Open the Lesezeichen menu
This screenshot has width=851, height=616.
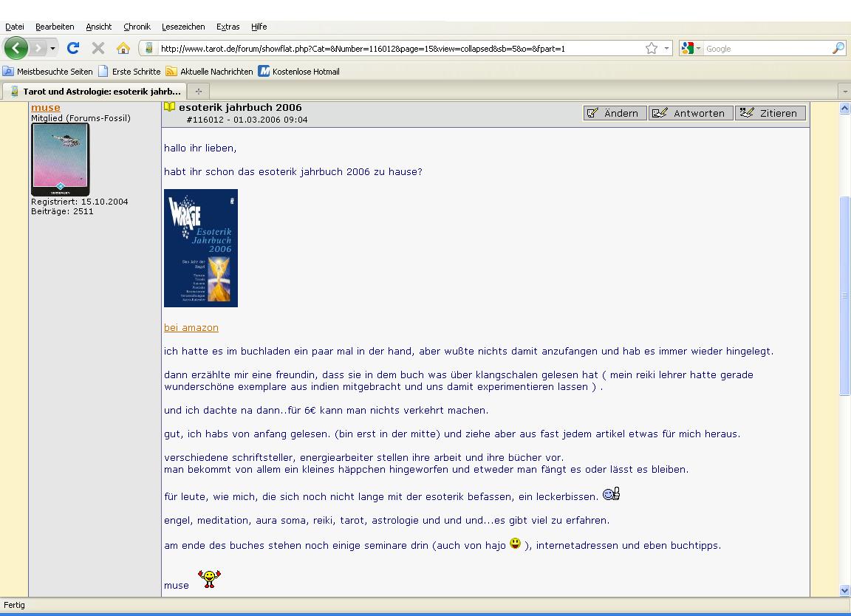pyautogui.click(x=183, y=27)
